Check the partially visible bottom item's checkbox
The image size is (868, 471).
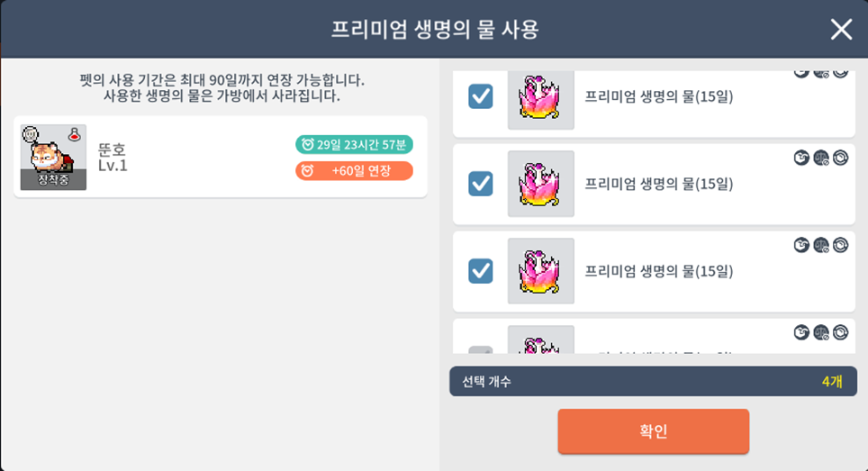[x=481, y=349]
